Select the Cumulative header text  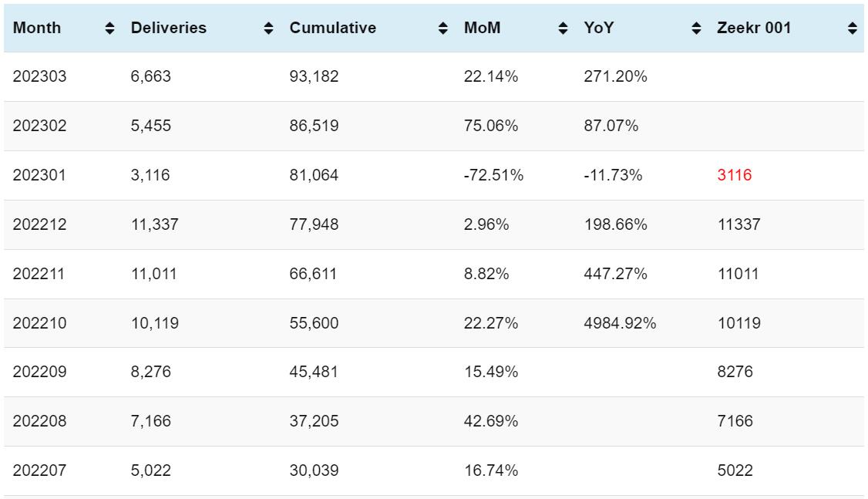tap(333, 29)
